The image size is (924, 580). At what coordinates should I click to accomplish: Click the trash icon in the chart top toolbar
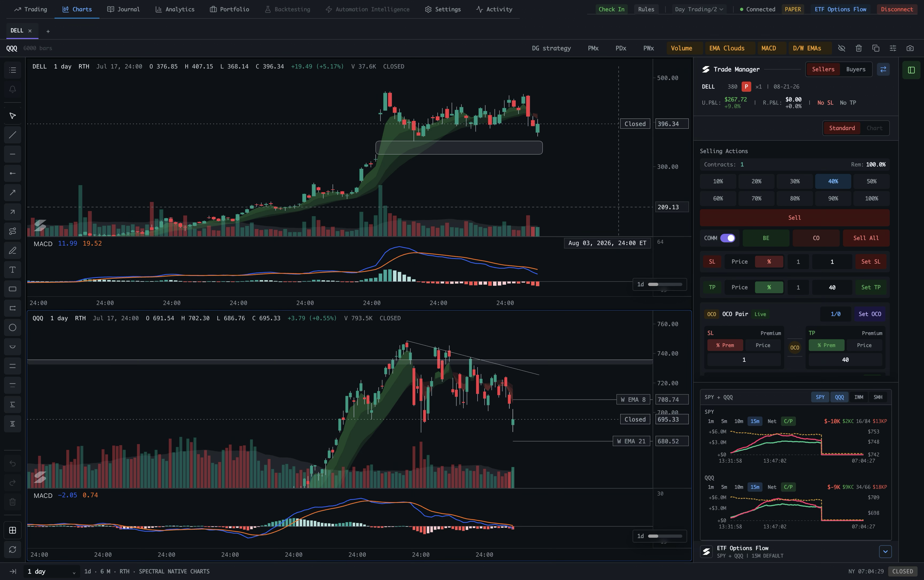pyautogui.click(x=858, y=48)
